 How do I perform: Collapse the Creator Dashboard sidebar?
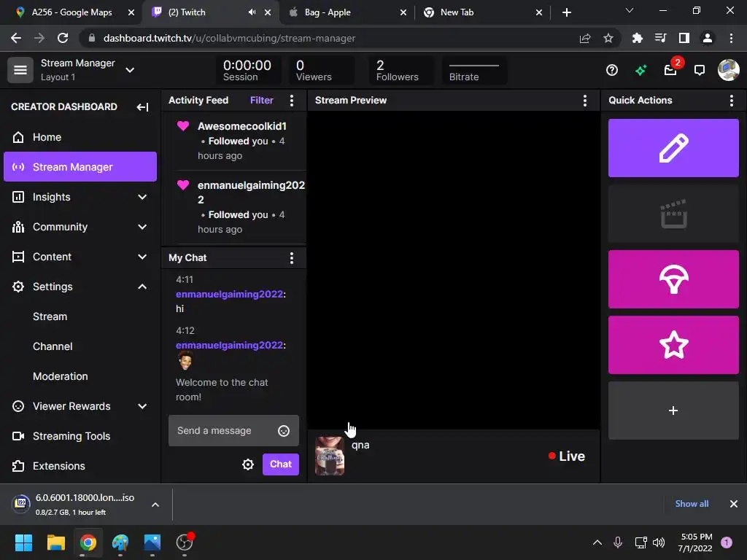click(x=142, y=106)
